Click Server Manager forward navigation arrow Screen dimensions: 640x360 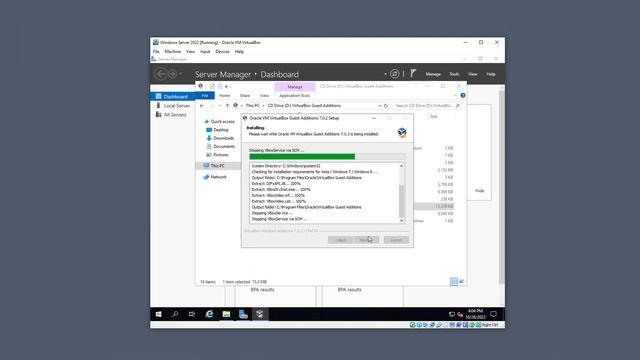point(172,74)
